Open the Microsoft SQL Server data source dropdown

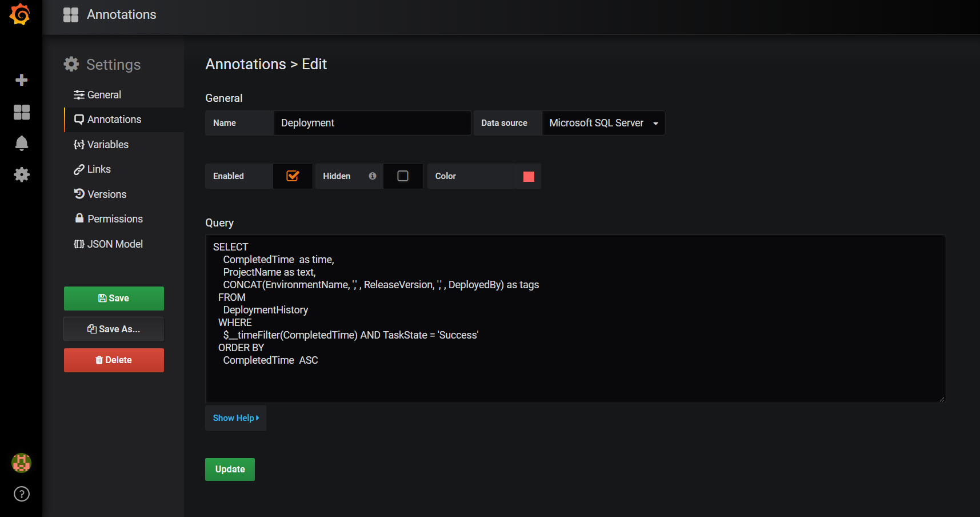tap(603, 122)
